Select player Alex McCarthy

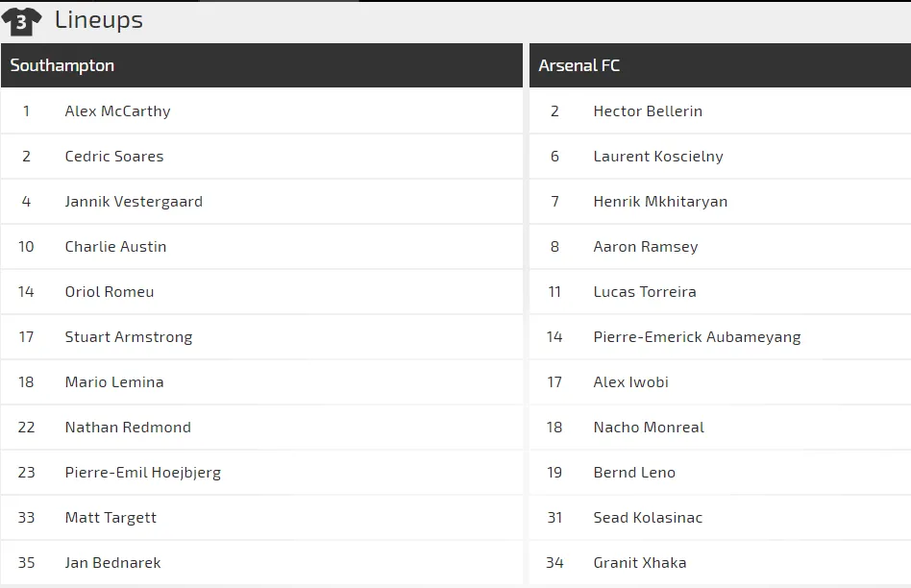tap(117, 111)
